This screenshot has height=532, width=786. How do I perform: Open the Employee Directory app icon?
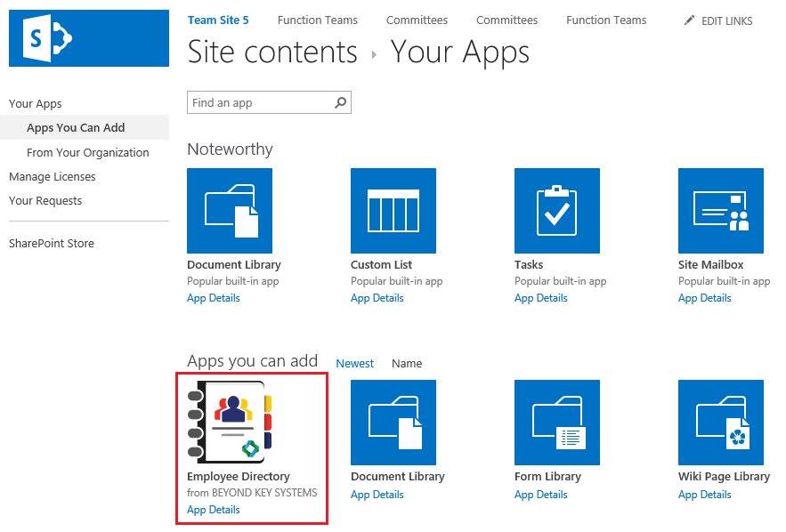230,423
